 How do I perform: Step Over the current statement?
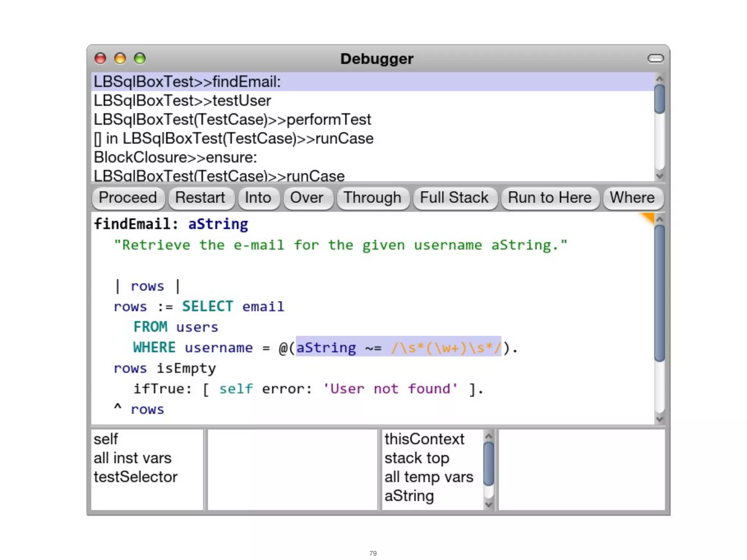pos(307,198)
